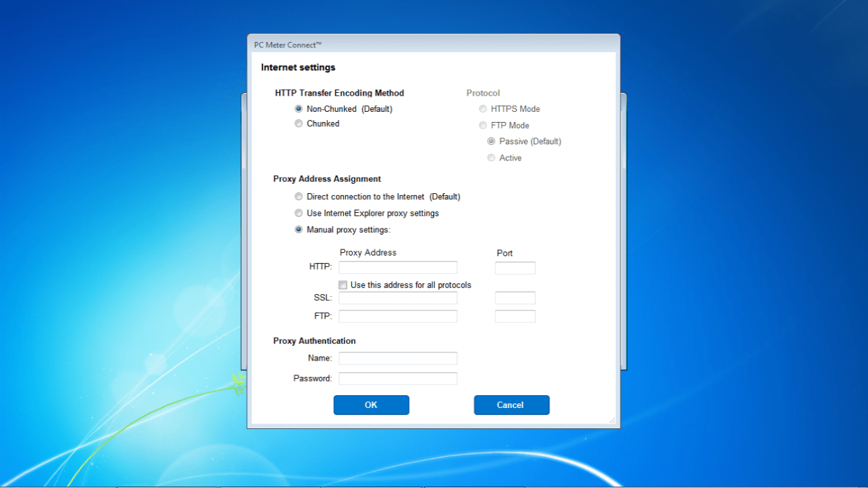Click the dialog's resize grip corner
Viewport: 868px width, 488px height.
click(612, 421)
